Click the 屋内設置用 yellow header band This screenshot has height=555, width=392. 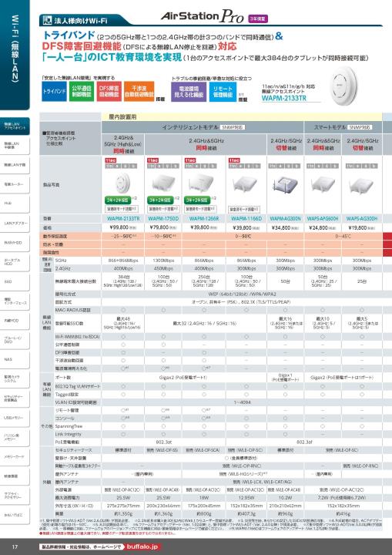click(x=242, y=117)
